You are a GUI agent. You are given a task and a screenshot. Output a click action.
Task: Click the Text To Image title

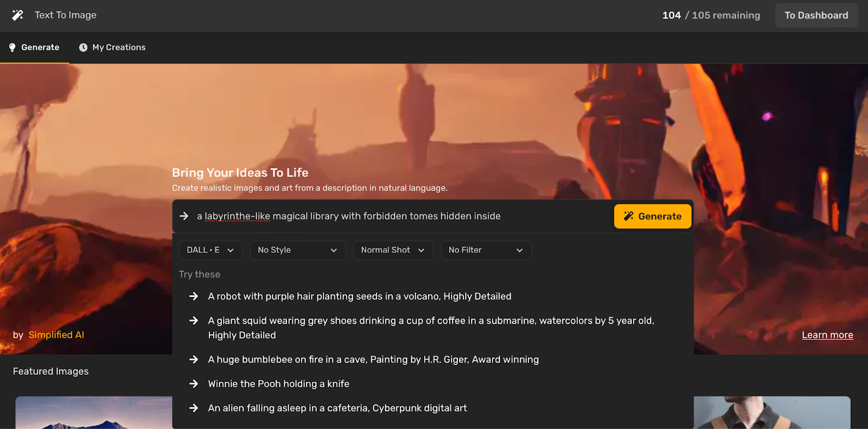[66, 15]
